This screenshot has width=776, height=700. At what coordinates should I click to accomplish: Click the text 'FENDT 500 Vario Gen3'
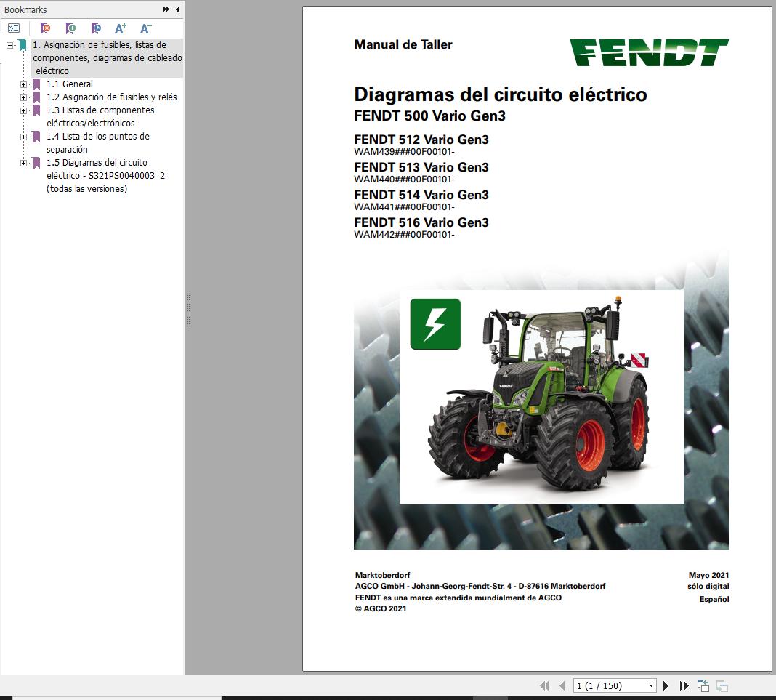coord(429,116)
